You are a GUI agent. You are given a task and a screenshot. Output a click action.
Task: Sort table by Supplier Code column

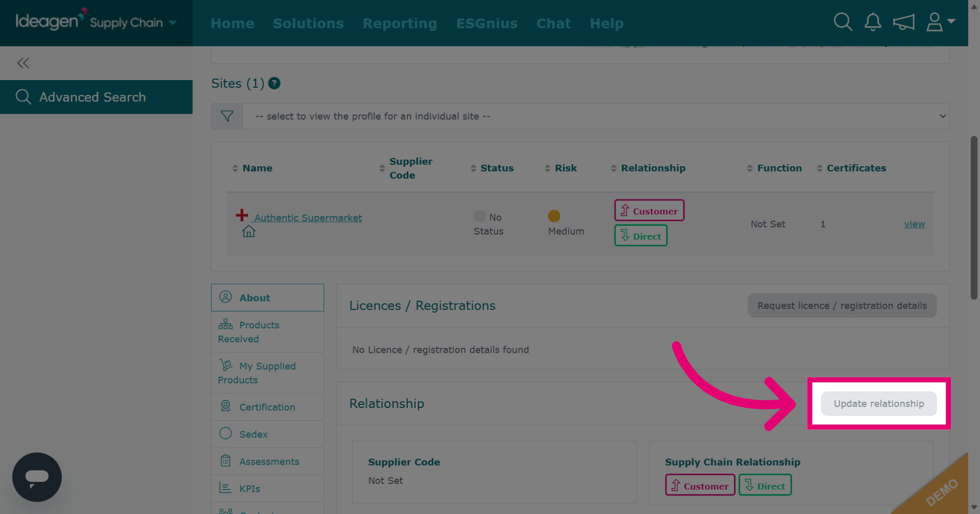tap(406, 168)
